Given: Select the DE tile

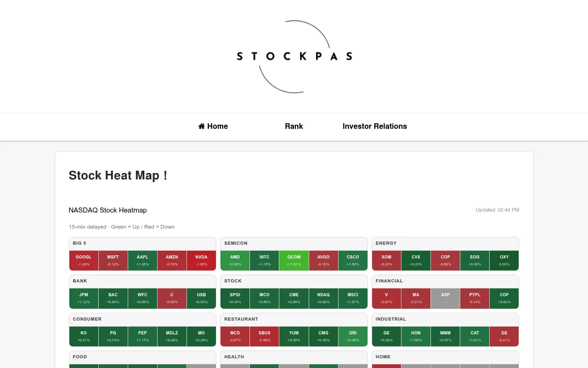Looking at the screenshot, I should click(x=504, y=336).
